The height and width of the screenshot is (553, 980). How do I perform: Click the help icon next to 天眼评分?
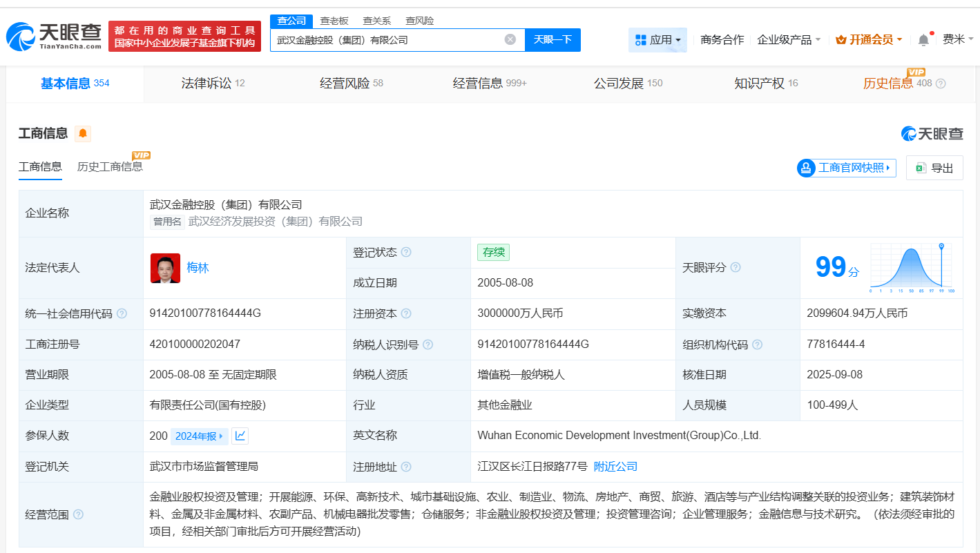point(735,267)
